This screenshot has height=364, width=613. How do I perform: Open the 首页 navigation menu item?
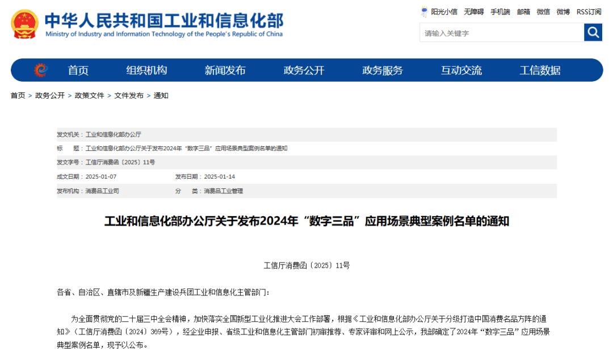(78, 70)
